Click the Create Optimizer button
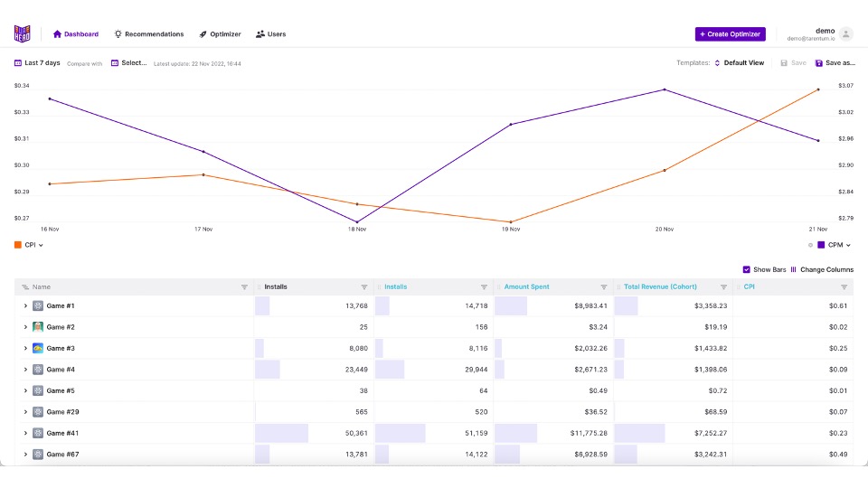 coord(731,34)
